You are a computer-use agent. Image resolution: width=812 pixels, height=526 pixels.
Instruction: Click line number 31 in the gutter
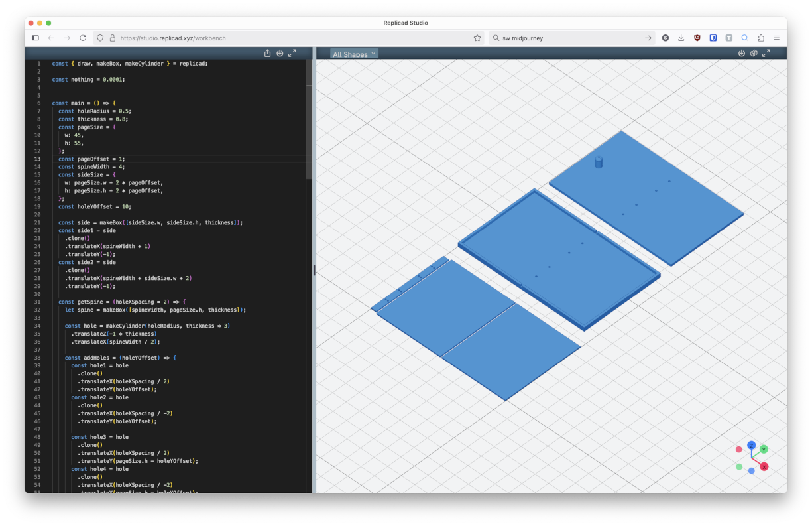click(38, 302)
